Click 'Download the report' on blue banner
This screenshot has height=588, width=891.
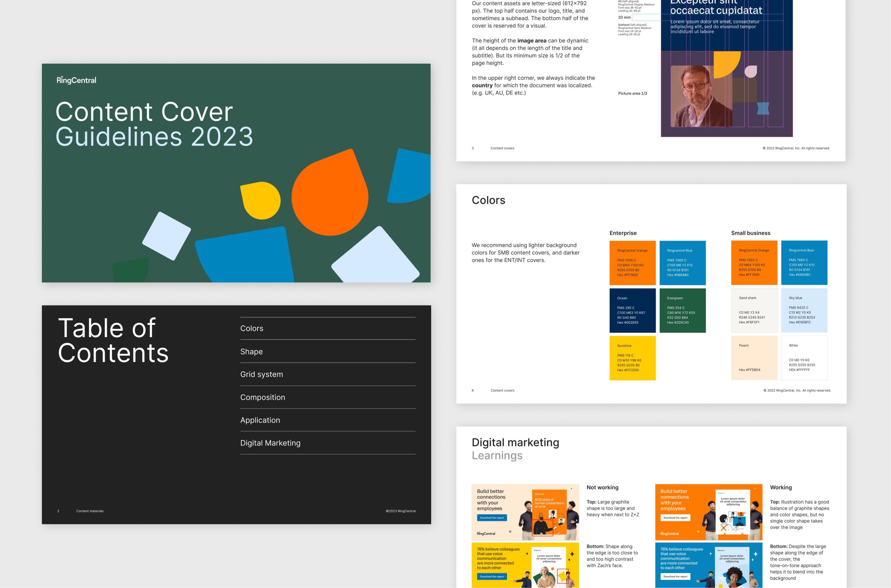[675, 577]
